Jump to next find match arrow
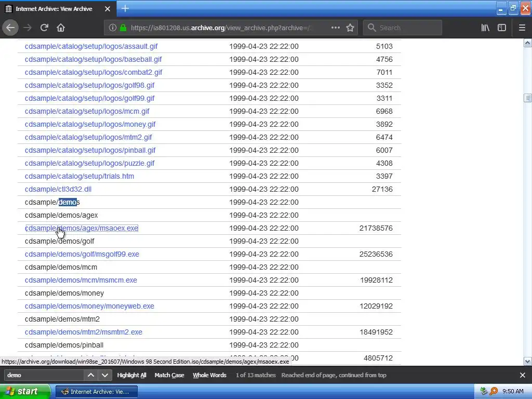The width and height of the screenshot is (532, 399). (105, 375)
